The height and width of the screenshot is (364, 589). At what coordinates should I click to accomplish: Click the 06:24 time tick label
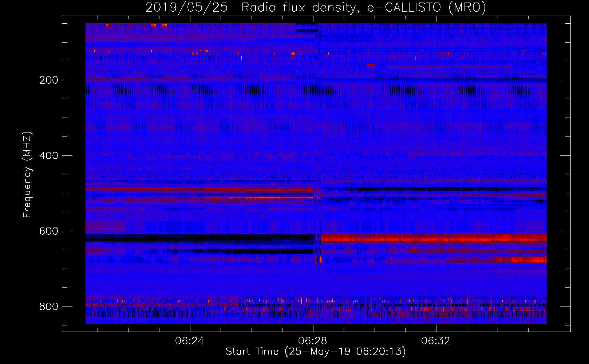[190, 341]
